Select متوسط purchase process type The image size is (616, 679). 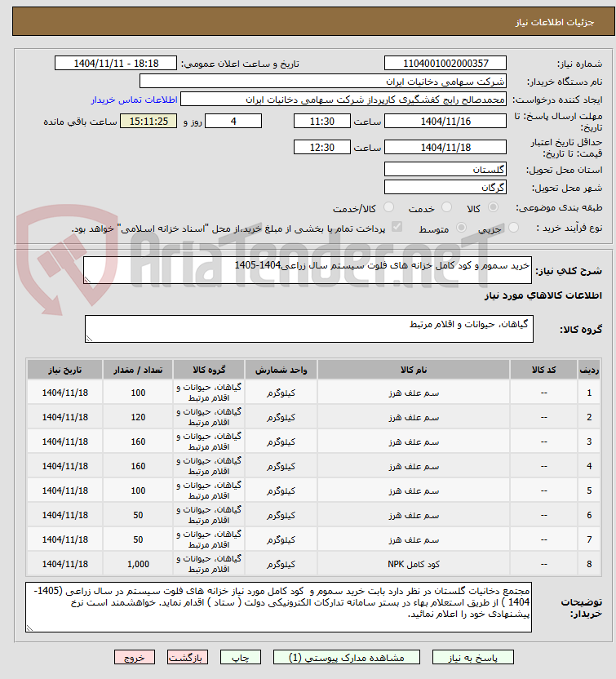click(x=461, y=228)
